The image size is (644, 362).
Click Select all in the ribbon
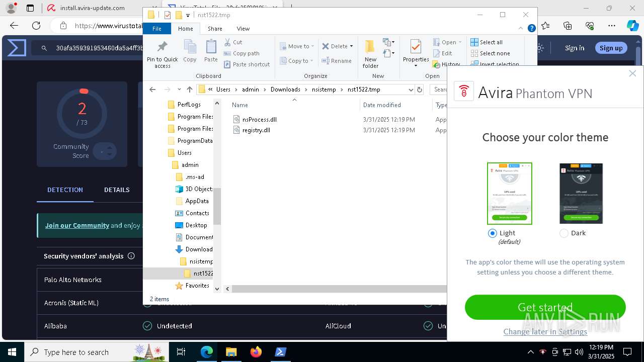pos(487,42)
